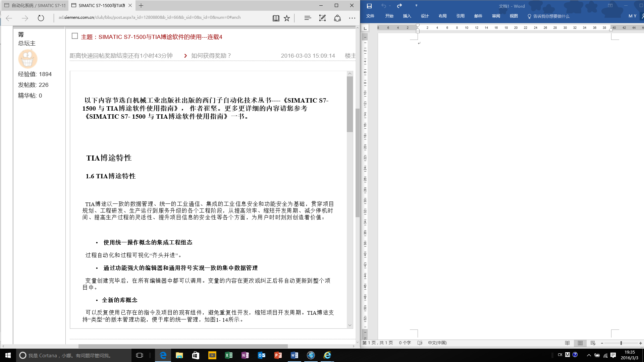This screenshot has width=644, height=362.
Task: Click the Save icon in Word
Action: [x=369, y=6]
